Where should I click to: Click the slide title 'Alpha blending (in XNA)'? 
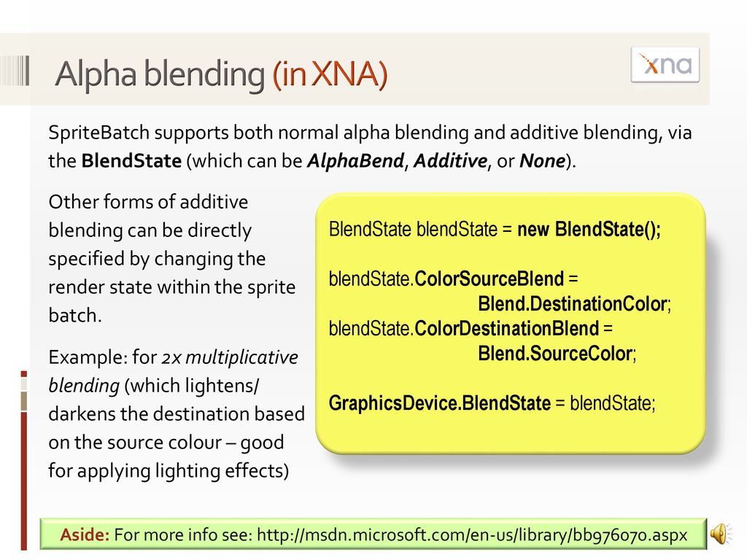(x=222, y=74)
